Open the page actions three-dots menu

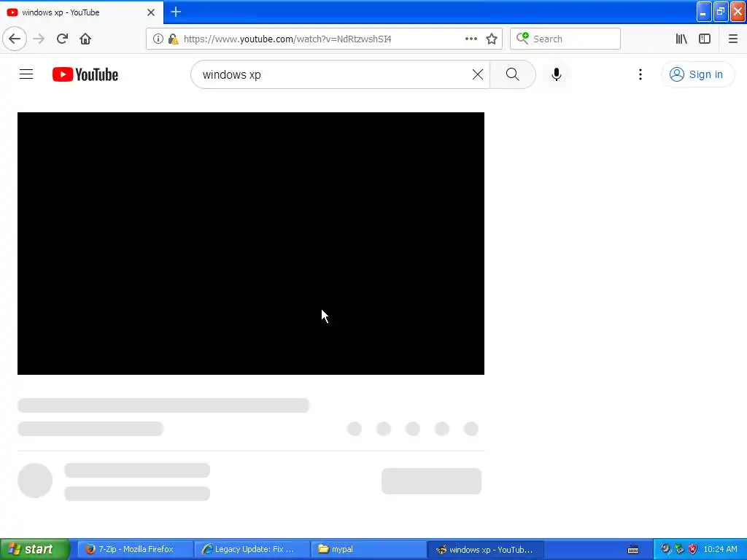pos(471,39)
